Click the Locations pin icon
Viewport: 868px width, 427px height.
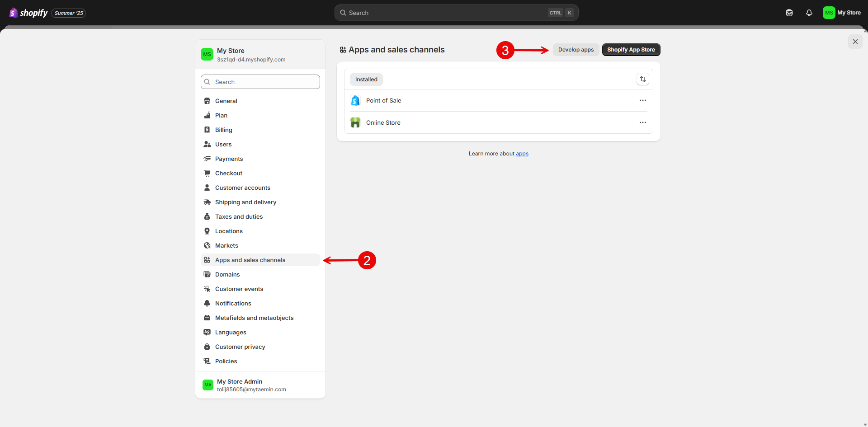(x=207, y=231)
